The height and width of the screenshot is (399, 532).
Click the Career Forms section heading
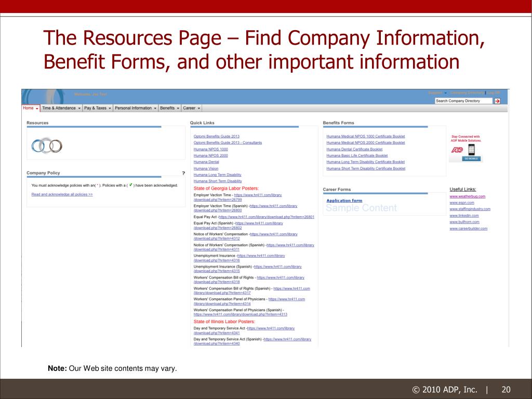(337, 189)
